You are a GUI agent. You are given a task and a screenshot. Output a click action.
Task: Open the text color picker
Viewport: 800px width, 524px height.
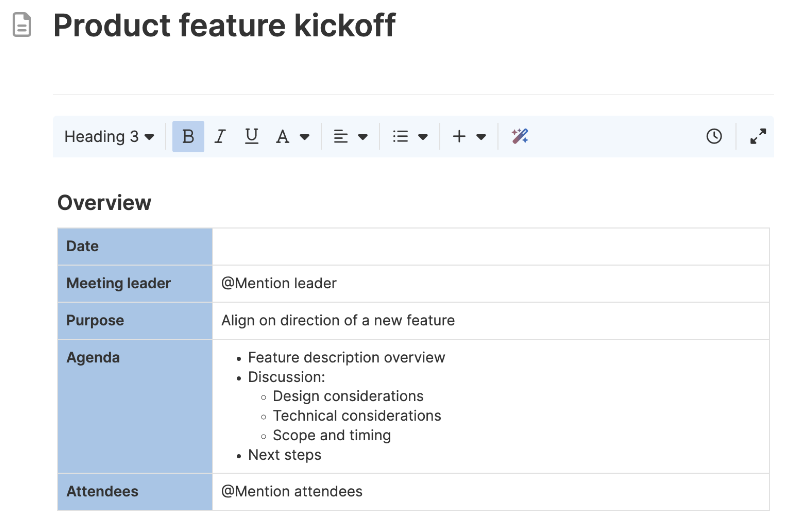coord(292,137)
